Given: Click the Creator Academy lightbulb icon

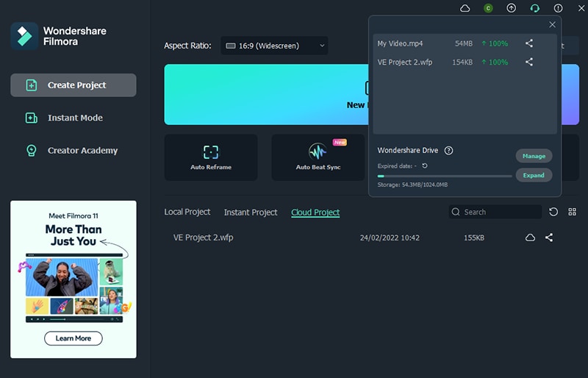Looking at the screenshot, I should tap(32, 151).
